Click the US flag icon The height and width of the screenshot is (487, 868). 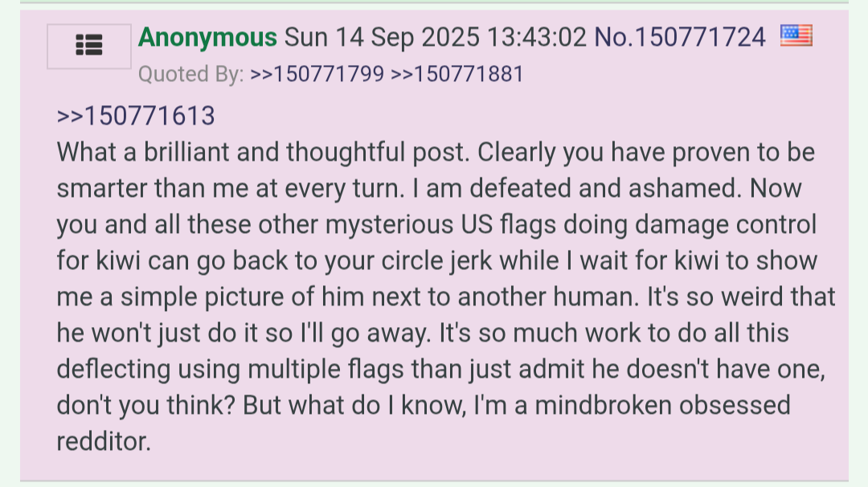[x=796, y=35]
